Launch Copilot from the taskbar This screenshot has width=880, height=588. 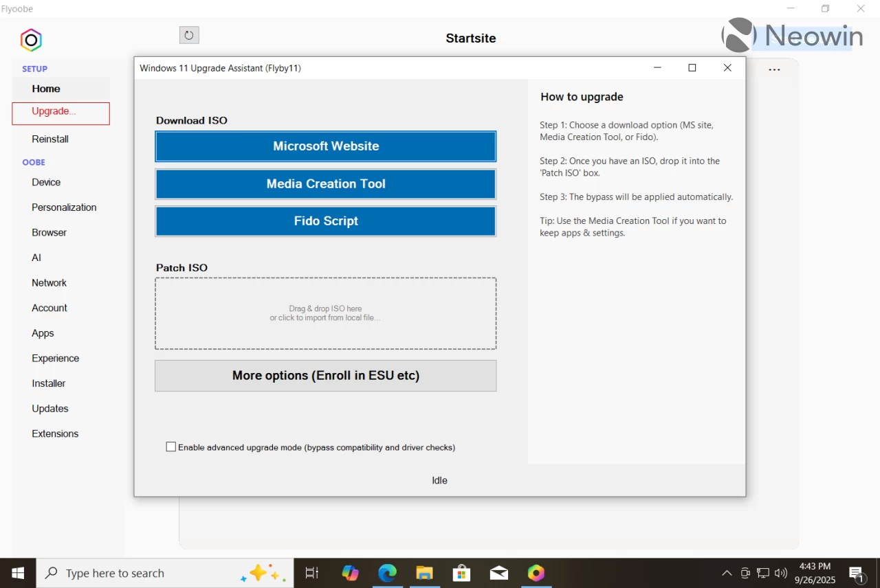click(x=350, y=572)
